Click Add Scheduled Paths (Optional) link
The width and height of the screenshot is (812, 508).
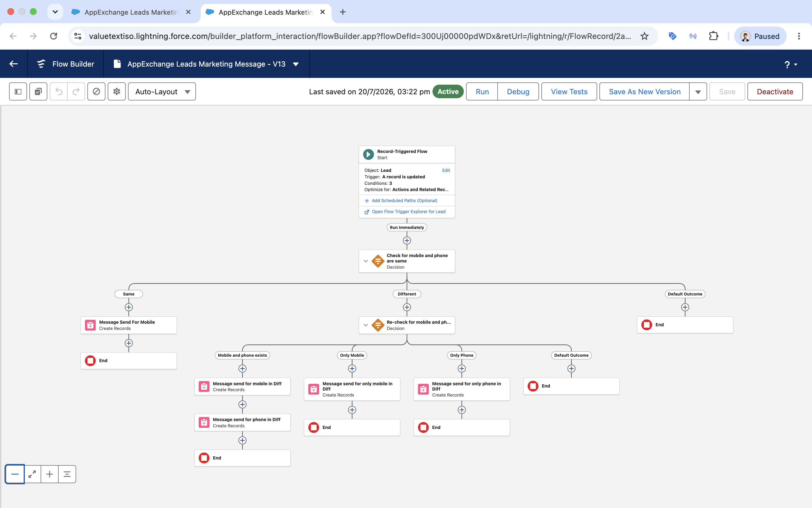pyautogui.click(x=404, y=201)
